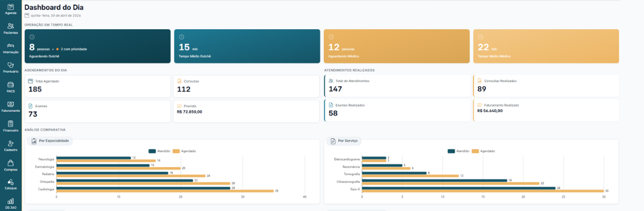Open the Internação bed icon
Screen dimensions: 644x211
tap(11, 46)
